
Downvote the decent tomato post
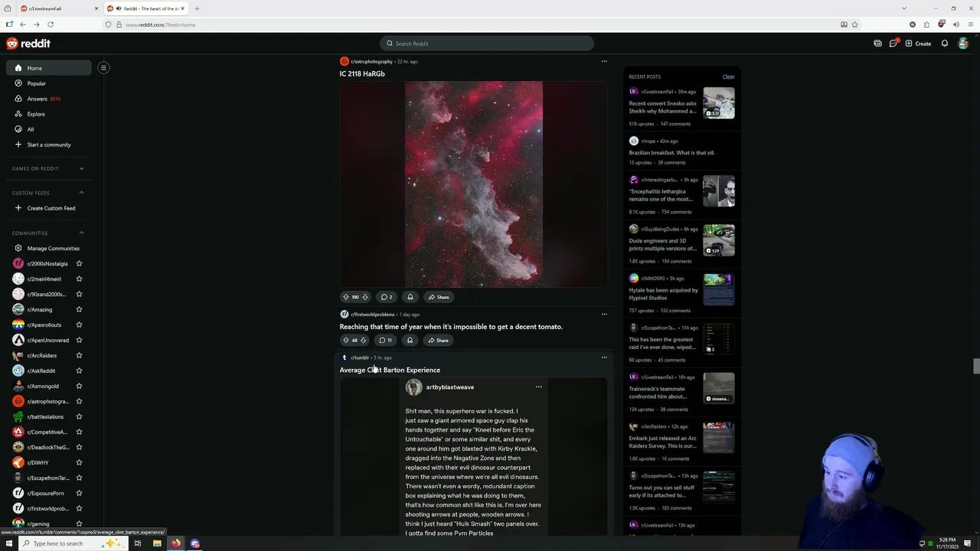point(363,341)
